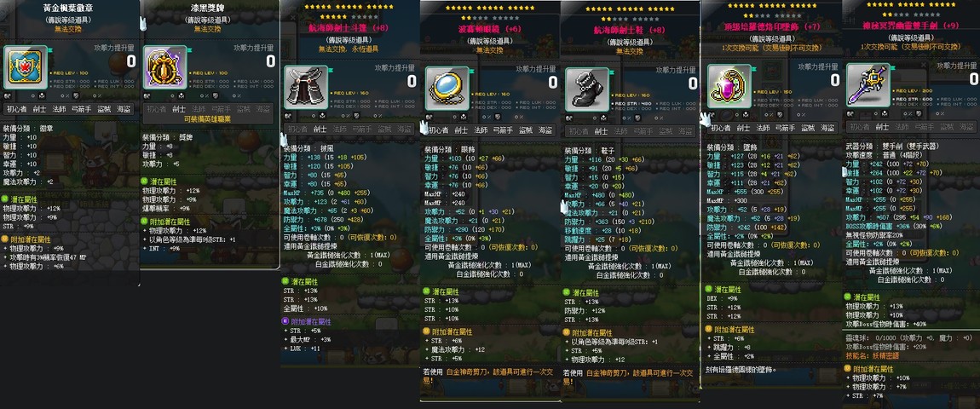Click 白金神奇剪刀 text in shoes tooltip
The height and width of the screenshot is (409, 980).
(610, 372)
